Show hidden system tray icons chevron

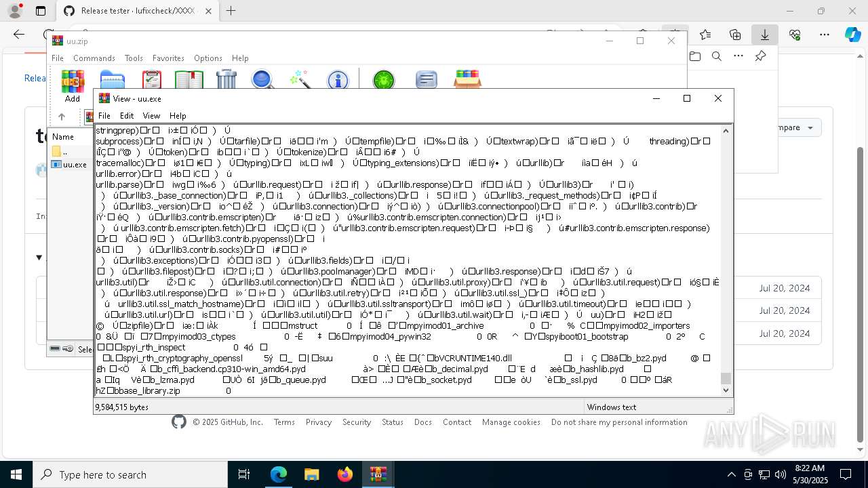pos(731,474)
